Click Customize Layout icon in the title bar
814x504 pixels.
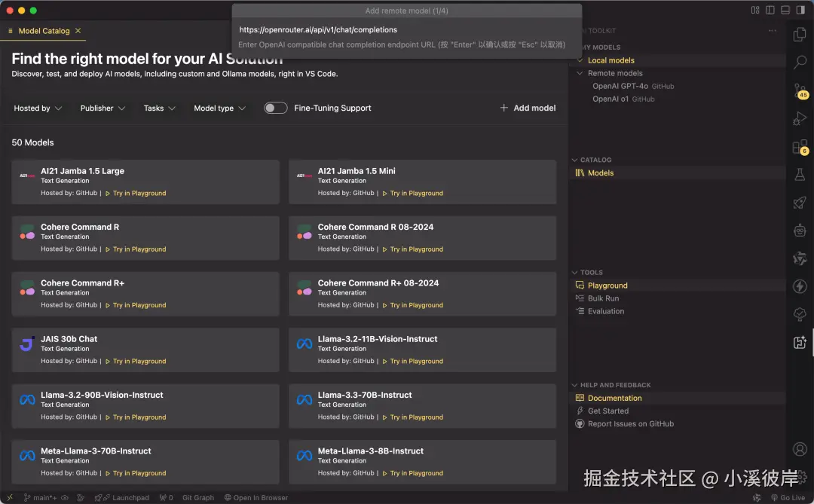(x=755, y=10)
